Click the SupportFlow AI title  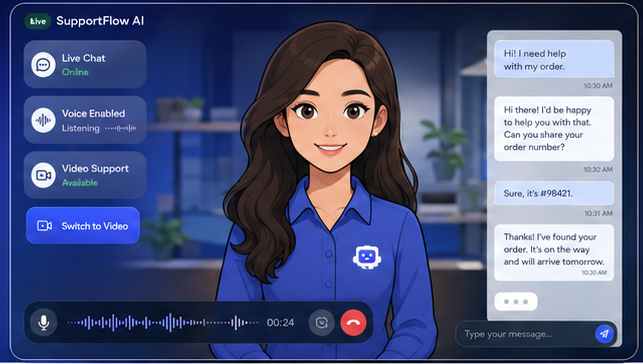click(100, 21)
